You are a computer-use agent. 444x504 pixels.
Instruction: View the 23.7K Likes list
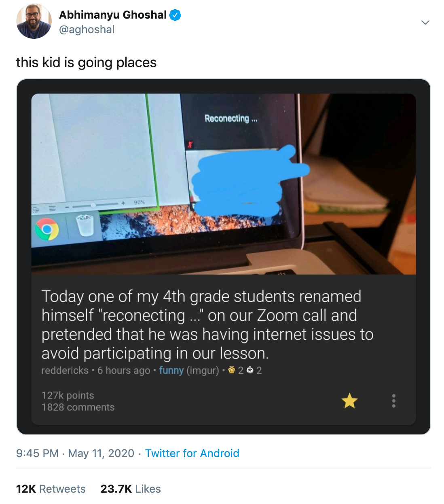click(131, 489)
